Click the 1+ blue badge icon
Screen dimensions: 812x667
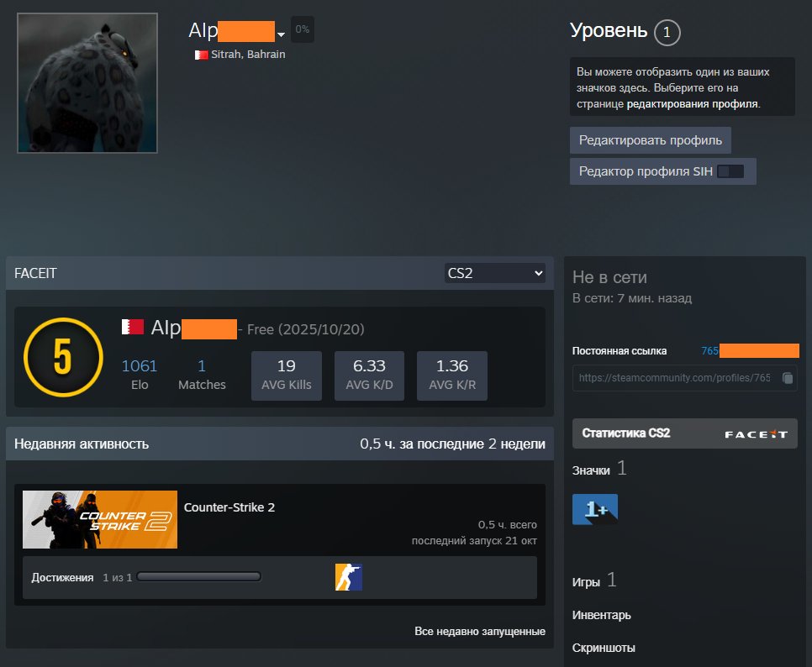[x=595, y=509]
